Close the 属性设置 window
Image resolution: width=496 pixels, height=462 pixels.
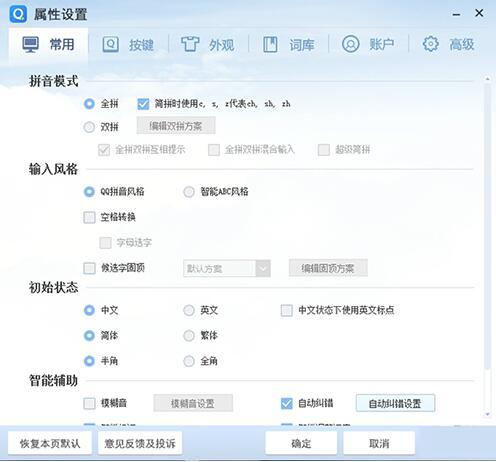pos(479,13)
